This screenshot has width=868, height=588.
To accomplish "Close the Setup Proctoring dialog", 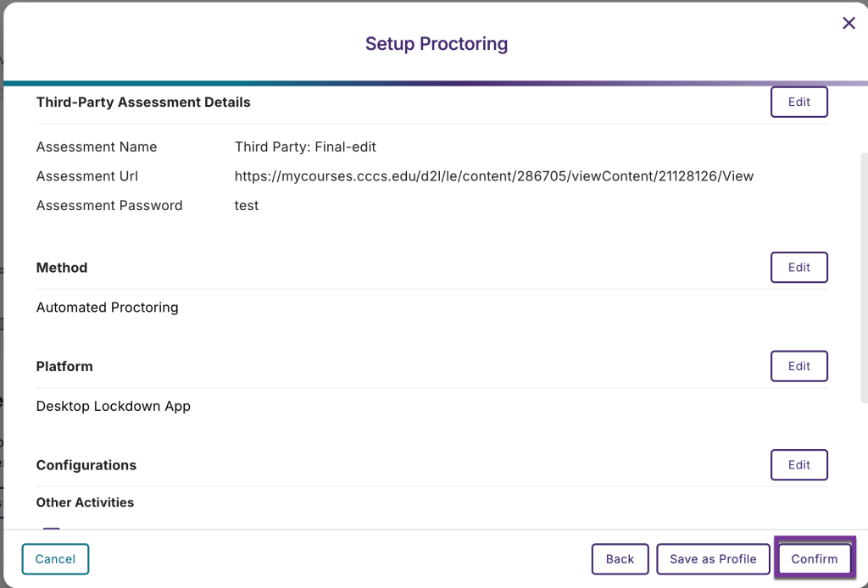I will click(849, 23).
